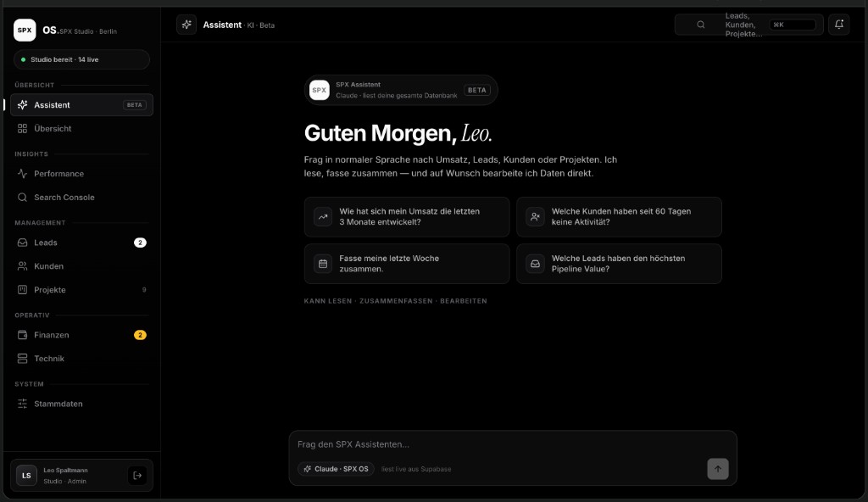Click the Übersicht grid icon

point(22,129)
